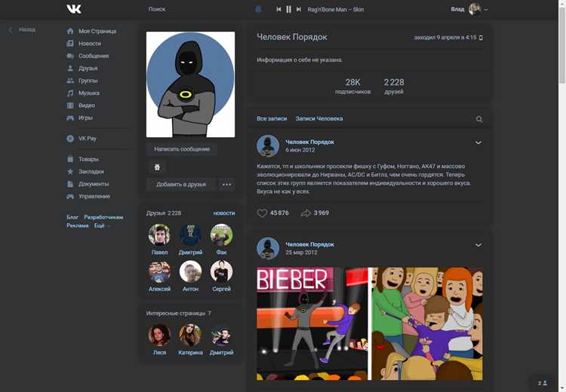This screenshot has width=566, height=392.
Task: Expand the 25 мар 2012 post options chevron
Action: point(478,245)
